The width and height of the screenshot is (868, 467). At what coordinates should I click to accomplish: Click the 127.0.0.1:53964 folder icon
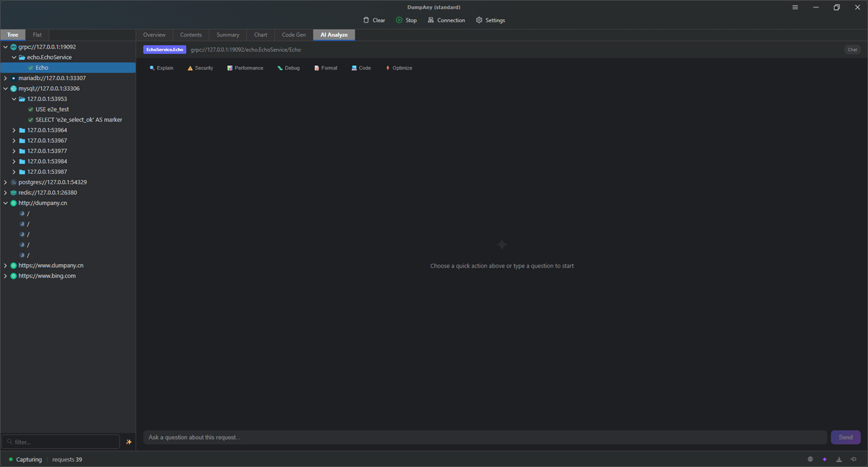click(22, 130)
